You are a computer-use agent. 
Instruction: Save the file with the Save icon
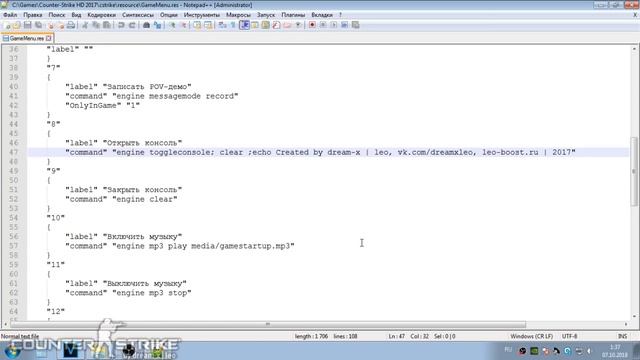pos(28,25)
